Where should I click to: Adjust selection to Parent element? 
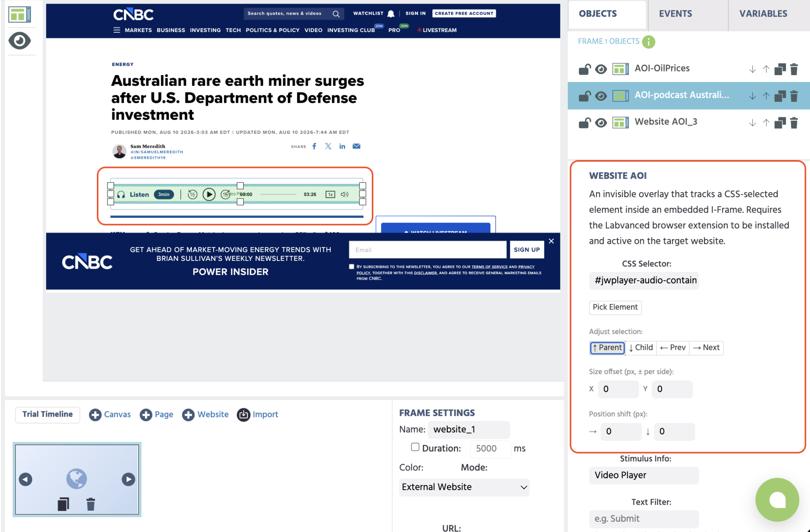[x=607, y=348]
